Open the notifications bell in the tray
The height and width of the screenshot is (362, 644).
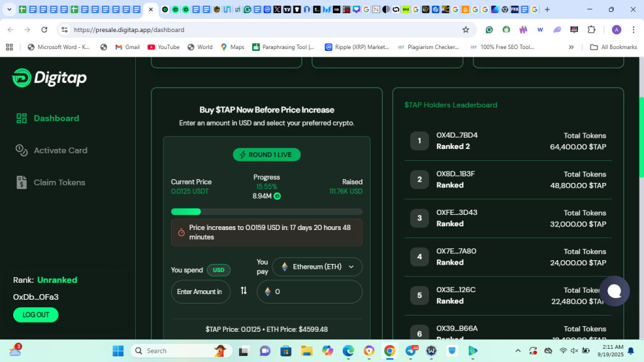(631, 351)
